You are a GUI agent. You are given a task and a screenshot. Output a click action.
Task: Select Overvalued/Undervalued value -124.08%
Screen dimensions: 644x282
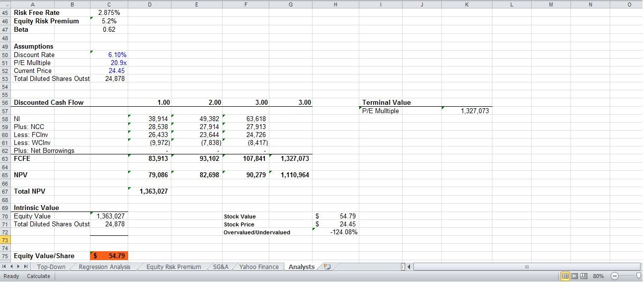click(335, 232)
